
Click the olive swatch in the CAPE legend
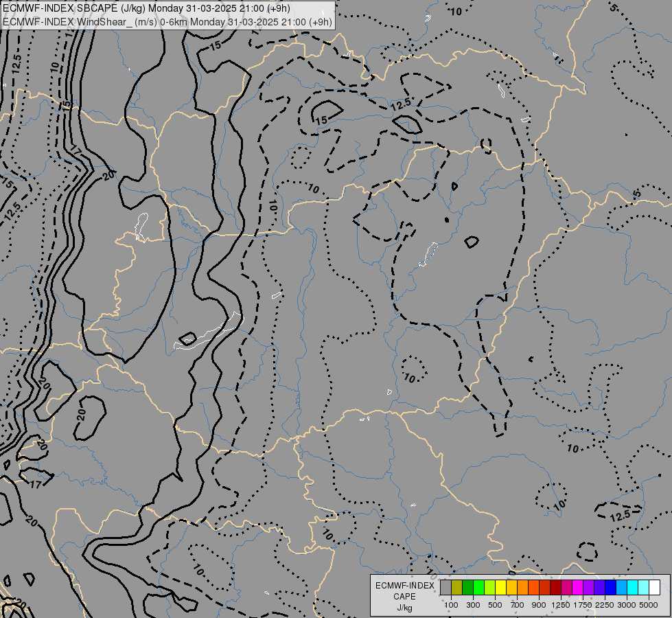tap(457, 587)
